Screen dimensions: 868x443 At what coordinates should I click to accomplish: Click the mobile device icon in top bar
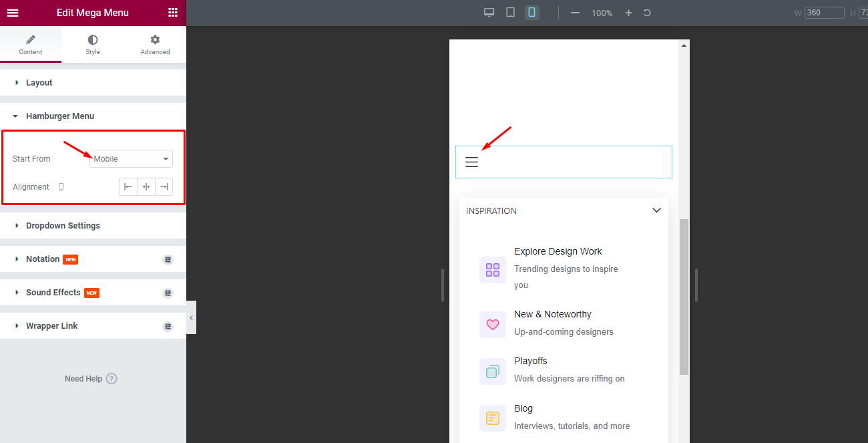(531, 12)
